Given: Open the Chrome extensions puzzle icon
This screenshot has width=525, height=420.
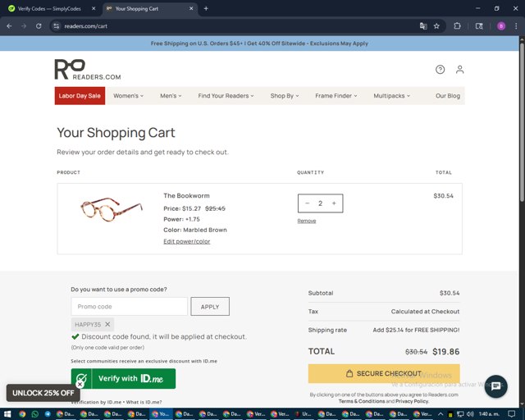Looking at the screenshot, I should (457, 26).
